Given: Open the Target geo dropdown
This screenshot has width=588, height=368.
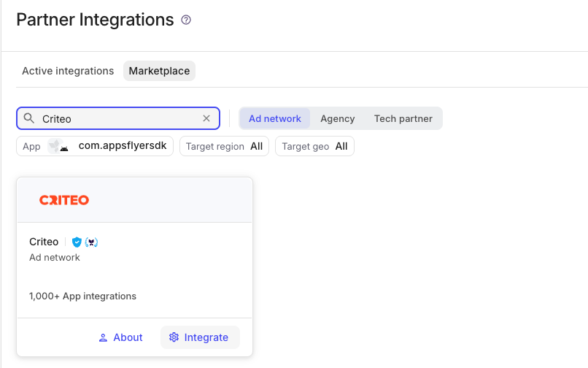Looking at the screenshot, I should [314, 146].
